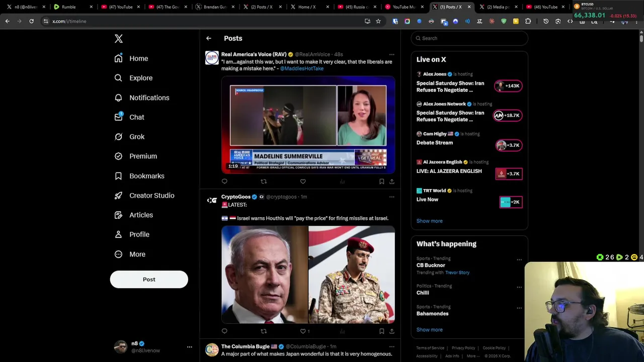Open CryptoGoos profile avatar
This screenshot has height=362, width=644.
coord(212,201)
